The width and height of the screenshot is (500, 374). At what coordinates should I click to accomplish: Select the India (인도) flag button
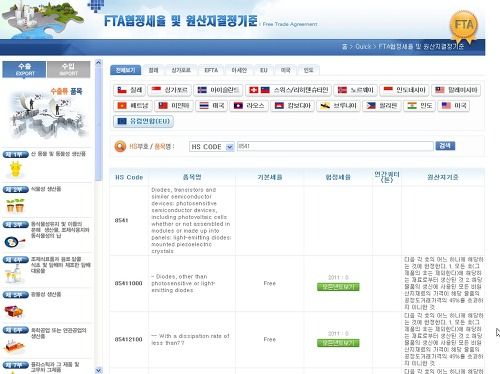pyautogui.click(x=420, y=106)
